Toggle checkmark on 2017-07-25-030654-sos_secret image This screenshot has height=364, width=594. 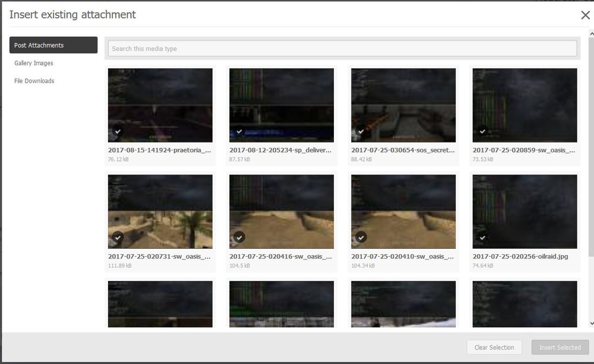pos(361,131)
